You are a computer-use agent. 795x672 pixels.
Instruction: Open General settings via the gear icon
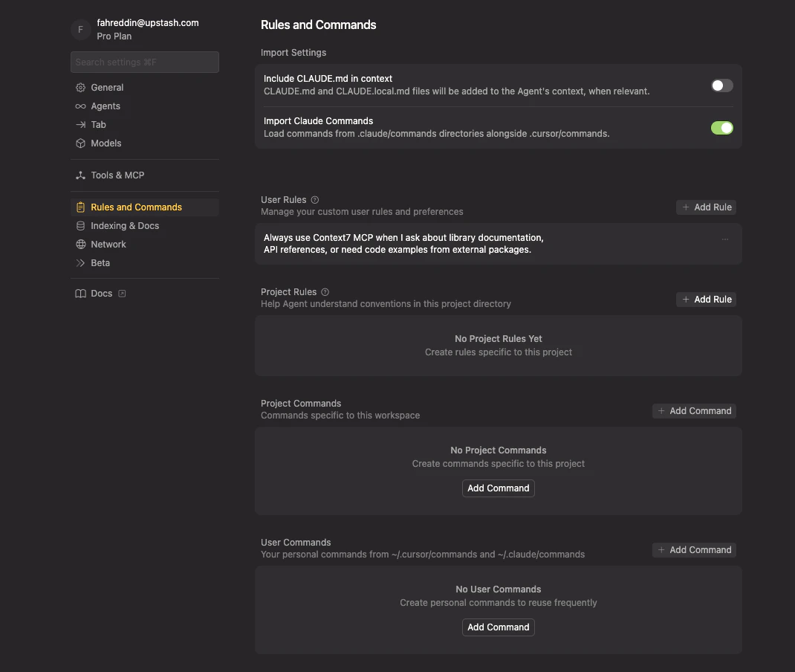point(80,87)
